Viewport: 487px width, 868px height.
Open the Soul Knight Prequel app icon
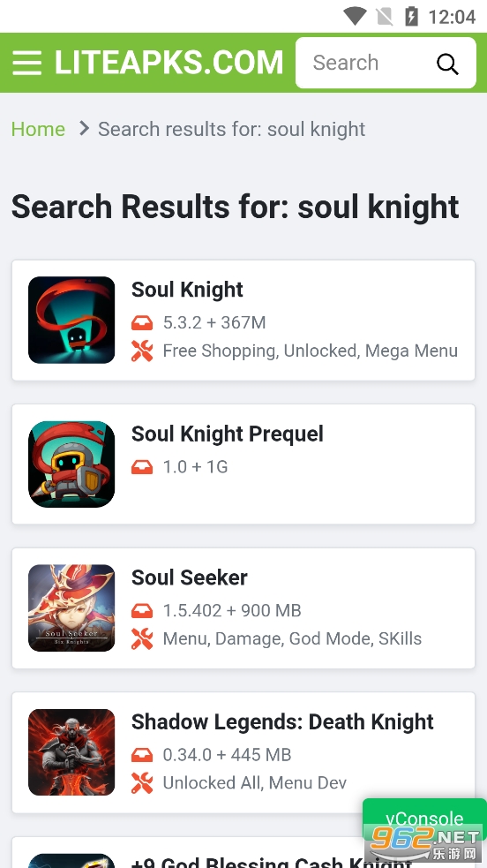[x=71, y=464]
